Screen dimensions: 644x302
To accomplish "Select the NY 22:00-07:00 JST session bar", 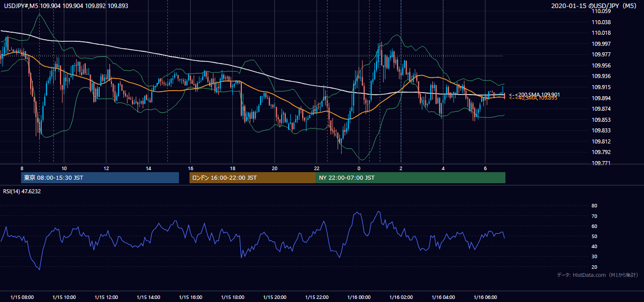I will click(411, 178).
